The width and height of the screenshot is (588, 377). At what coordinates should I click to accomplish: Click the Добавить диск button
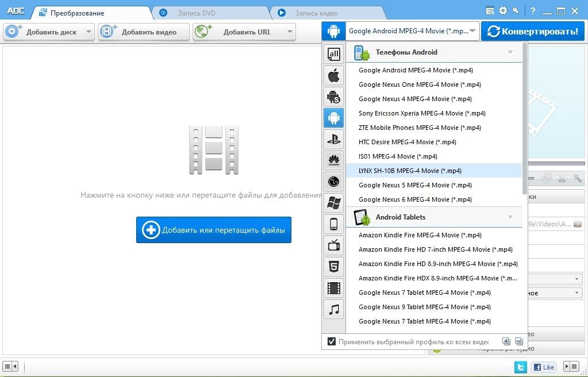pos(49,32)
